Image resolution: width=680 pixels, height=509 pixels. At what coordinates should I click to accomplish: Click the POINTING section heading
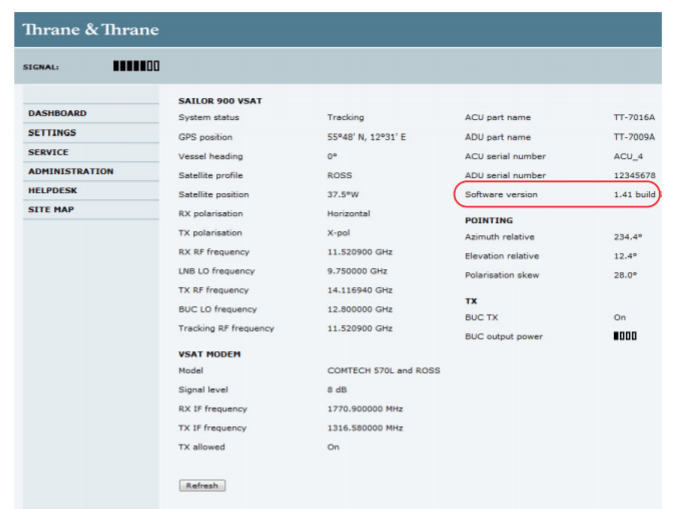(x=489, y=220)
